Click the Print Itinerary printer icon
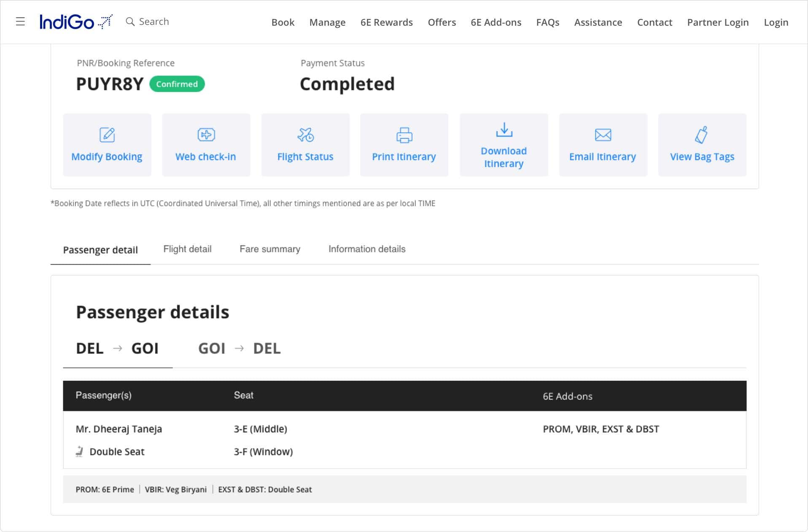This screenshot has height=532, width=808. click(x=404, y=135)
